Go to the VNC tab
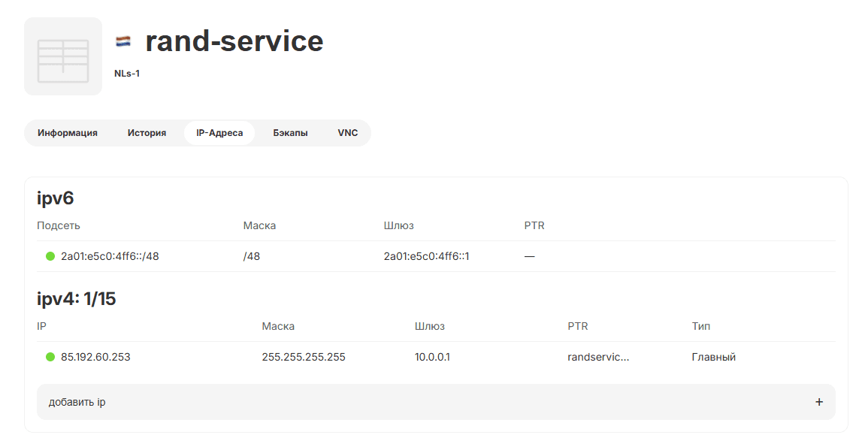 pos(348,133)
